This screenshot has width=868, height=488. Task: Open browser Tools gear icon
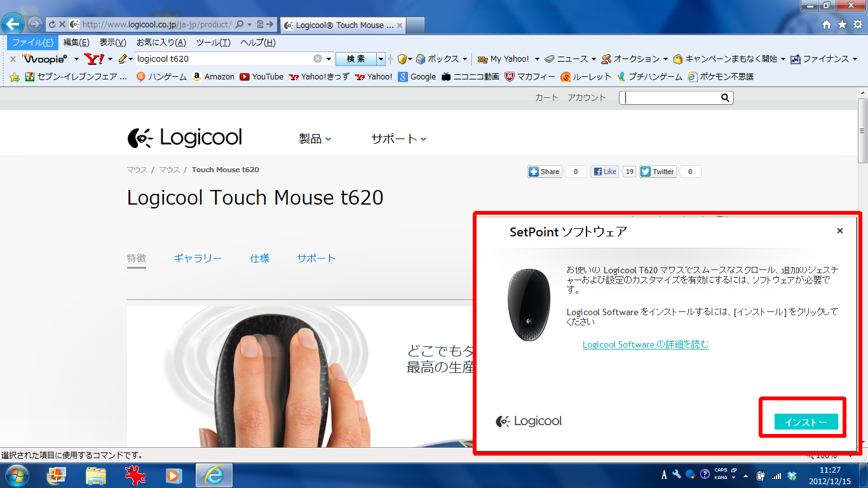point(857,25)
